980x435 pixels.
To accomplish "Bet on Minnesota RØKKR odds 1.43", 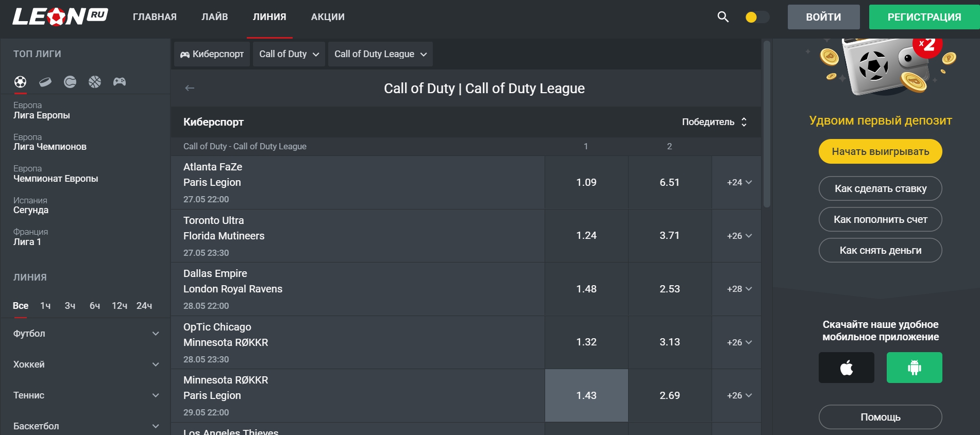I will click(586, 395).
